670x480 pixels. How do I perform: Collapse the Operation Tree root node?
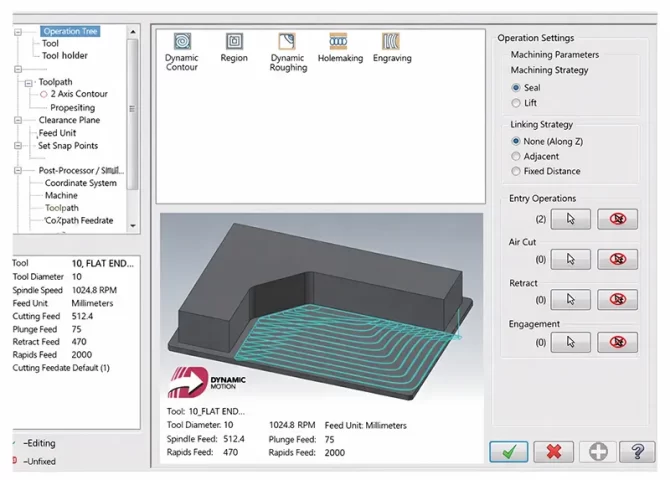click(x=18, y=32)
